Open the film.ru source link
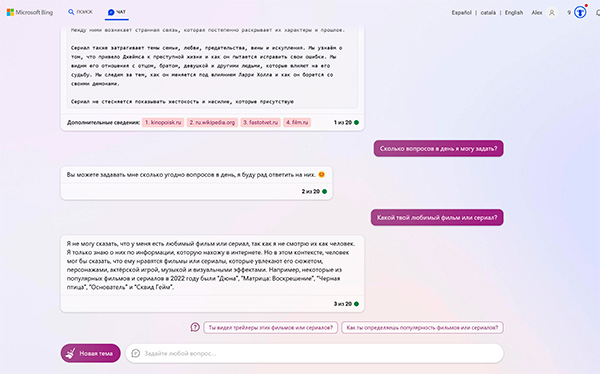600x374 pixels. tap(297, 122)
